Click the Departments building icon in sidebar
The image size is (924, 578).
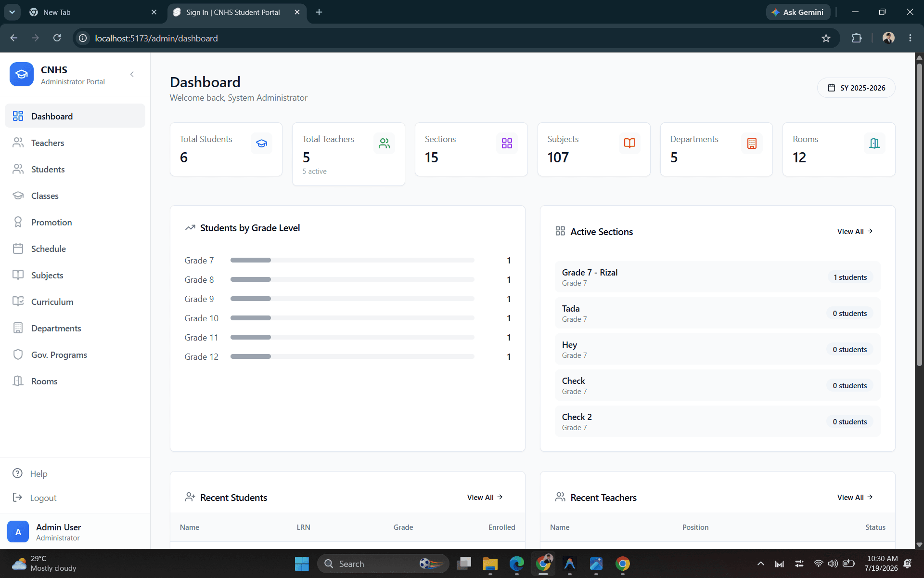[18, 328]
